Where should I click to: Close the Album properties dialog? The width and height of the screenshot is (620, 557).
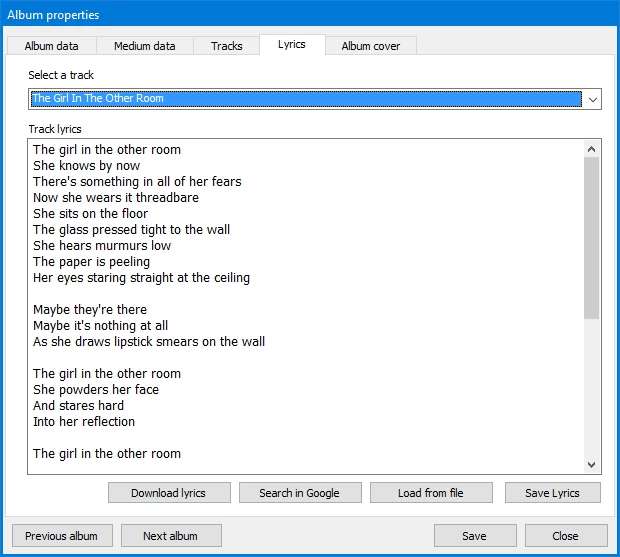coord(566,536)
